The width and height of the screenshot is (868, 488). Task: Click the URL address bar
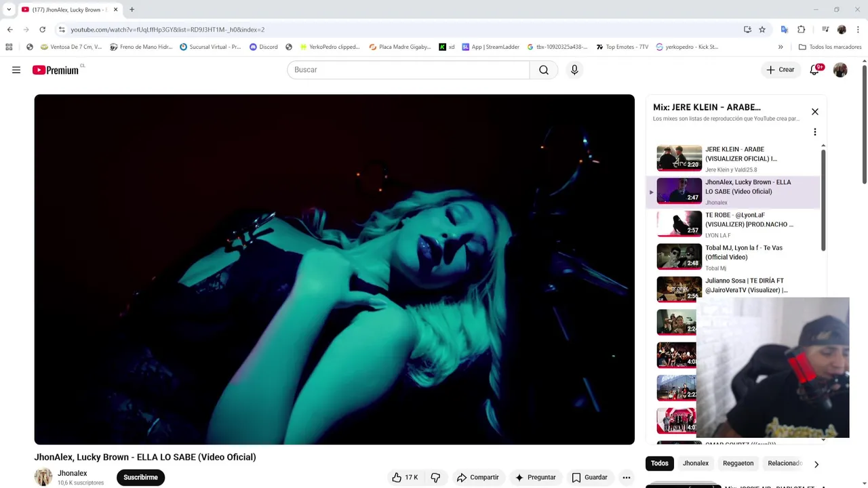coord(400,30)
